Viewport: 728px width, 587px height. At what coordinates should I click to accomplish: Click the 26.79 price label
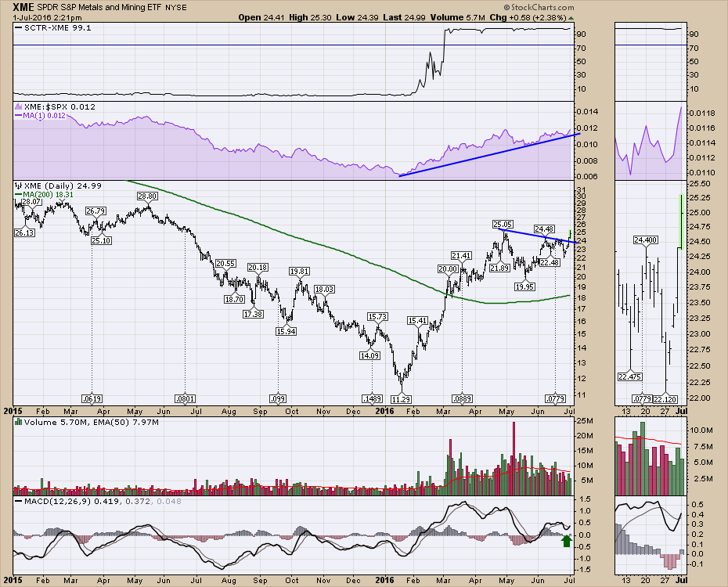(x=96, y=211)
